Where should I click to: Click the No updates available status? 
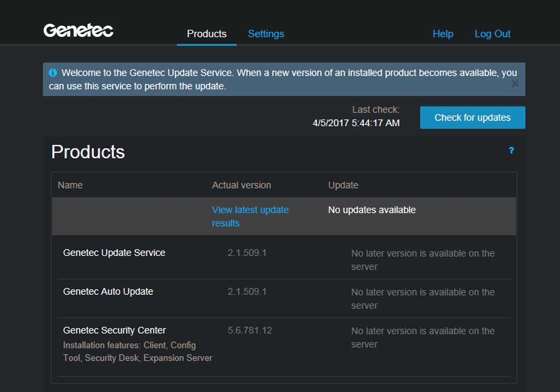click(x=372, y=210)
